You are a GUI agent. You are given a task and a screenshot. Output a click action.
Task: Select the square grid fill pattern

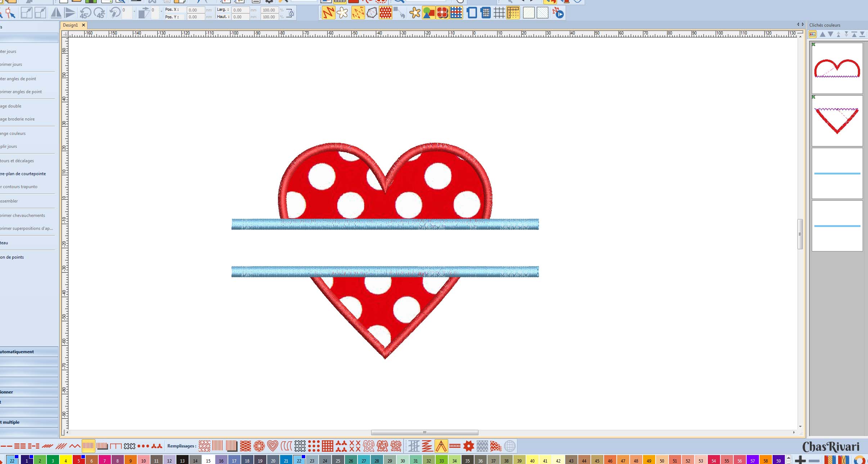tap(327, 446)
